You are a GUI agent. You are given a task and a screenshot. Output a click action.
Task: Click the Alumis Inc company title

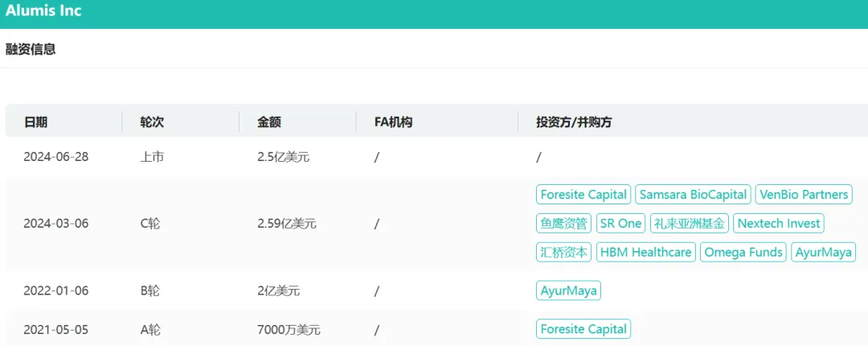point(43,11)
